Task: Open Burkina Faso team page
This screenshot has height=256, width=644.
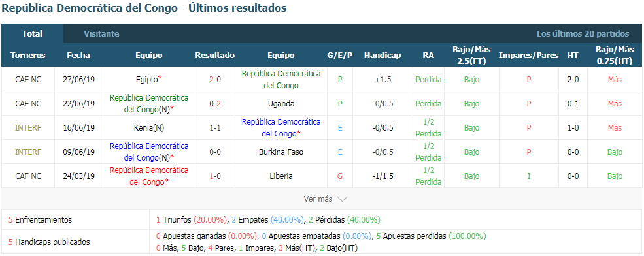Action: click(281, 152)
